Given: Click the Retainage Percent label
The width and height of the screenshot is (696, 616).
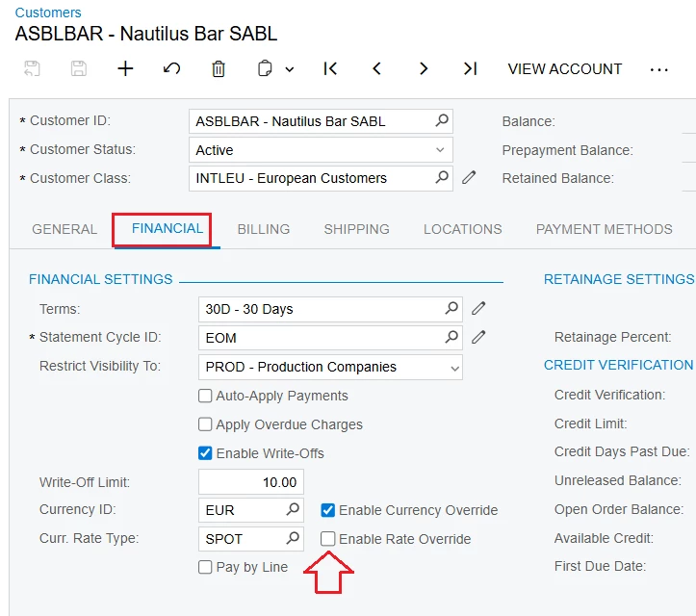Looking at the screenshot, I should pyautogui.click(x=612, y=337).
